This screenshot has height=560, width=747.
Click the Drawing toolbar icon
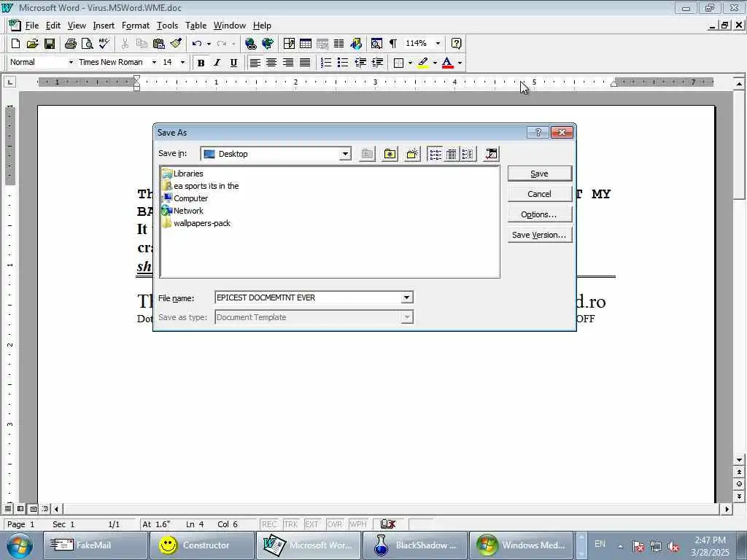pos(356,44)
